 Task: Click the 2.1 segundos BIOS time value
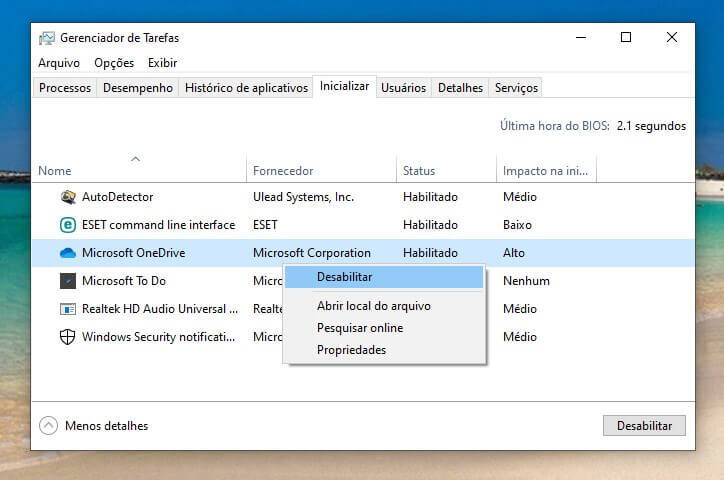click(x=651, y=126)
